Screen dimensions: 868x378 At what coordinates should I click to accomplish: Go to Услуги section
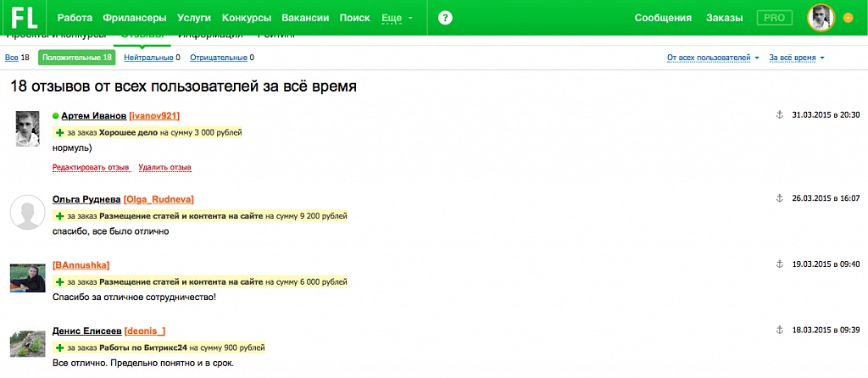194,18
